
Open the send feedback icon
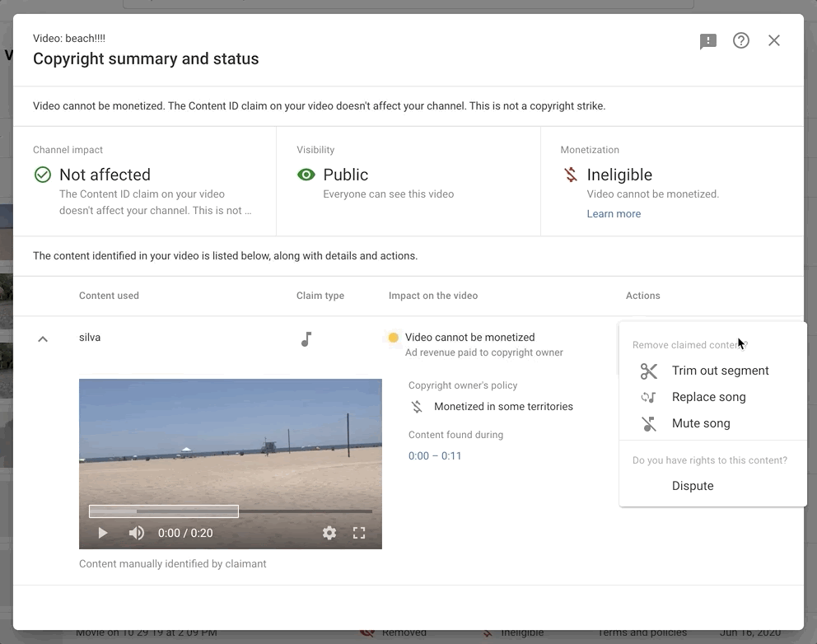tap(707, 41)
